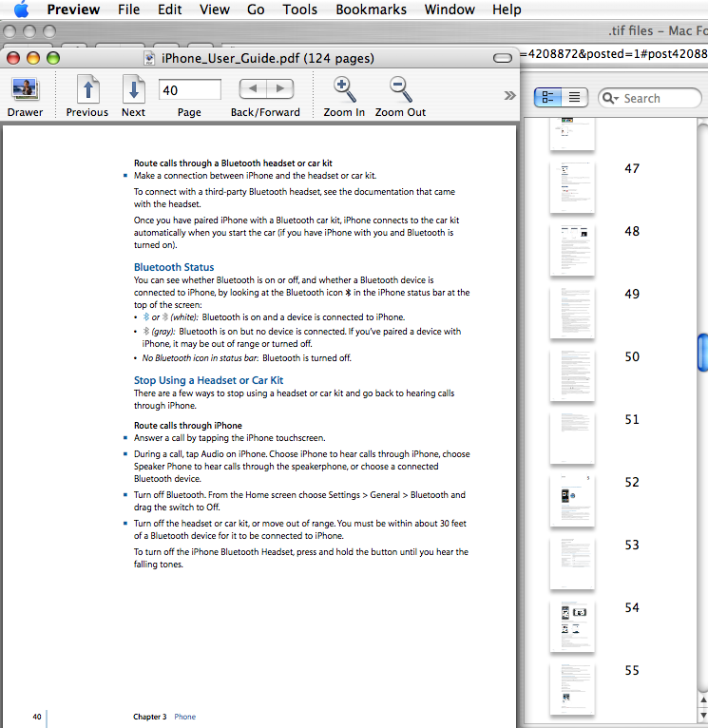This screenshot has height=728, width=708.
Task: Click the drawer scroll up arrow
Action: coord(703,700)
